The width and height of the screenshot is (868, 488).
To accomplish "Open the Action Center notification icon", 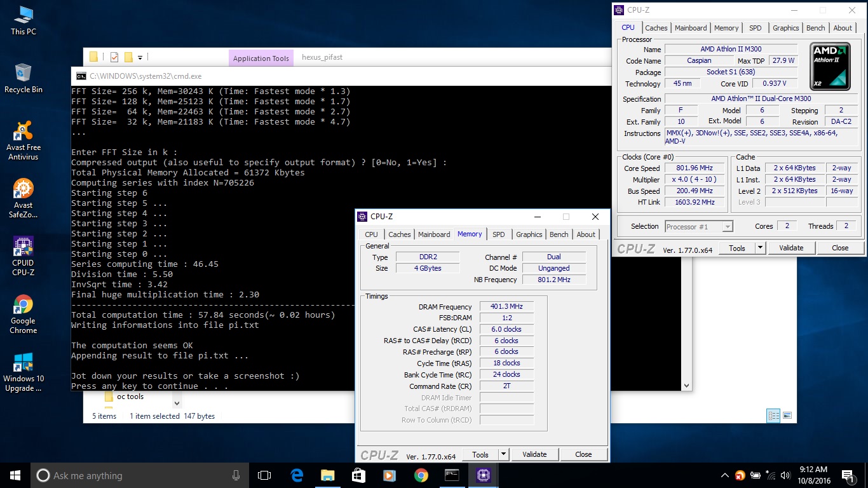I will tap(848, 475).
